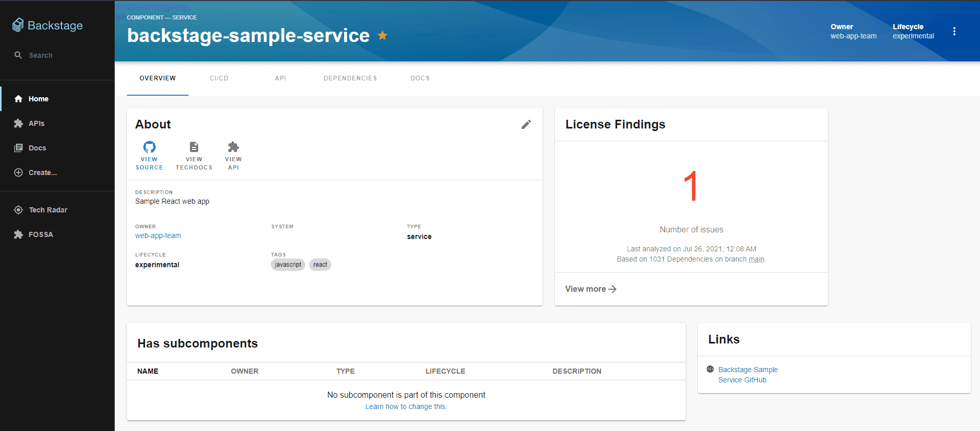Viewport: 980px width, 431px height.
Task: Click the Type column header
Action: [x=346, y=371]
